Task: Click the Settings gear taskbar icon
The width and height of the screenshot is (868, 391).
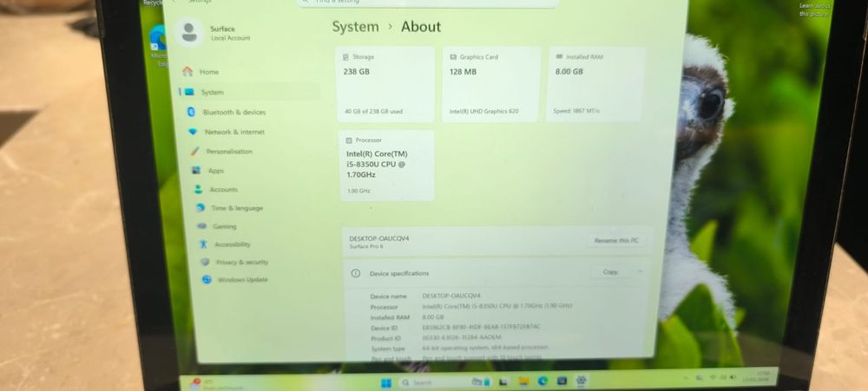Action: tap(581, 381)
